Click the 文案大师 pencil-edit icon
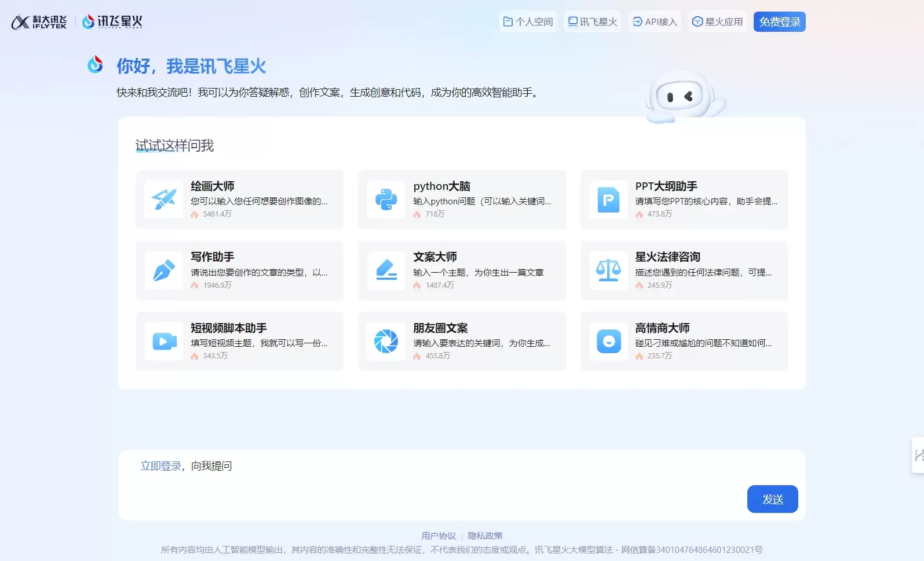924x561 pixels. tap(386, 270)
